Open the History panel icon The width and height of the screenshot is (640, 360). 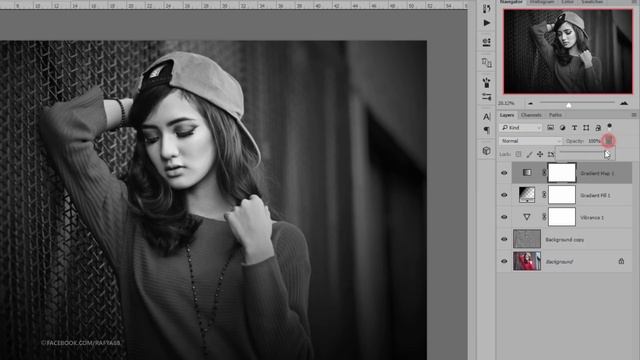click(x=487, y=8)
